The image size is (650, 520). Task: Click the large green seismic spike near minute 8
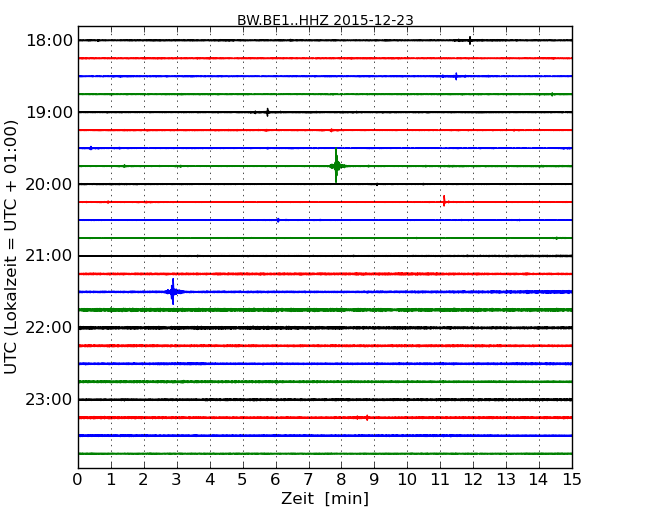[336, 166]
